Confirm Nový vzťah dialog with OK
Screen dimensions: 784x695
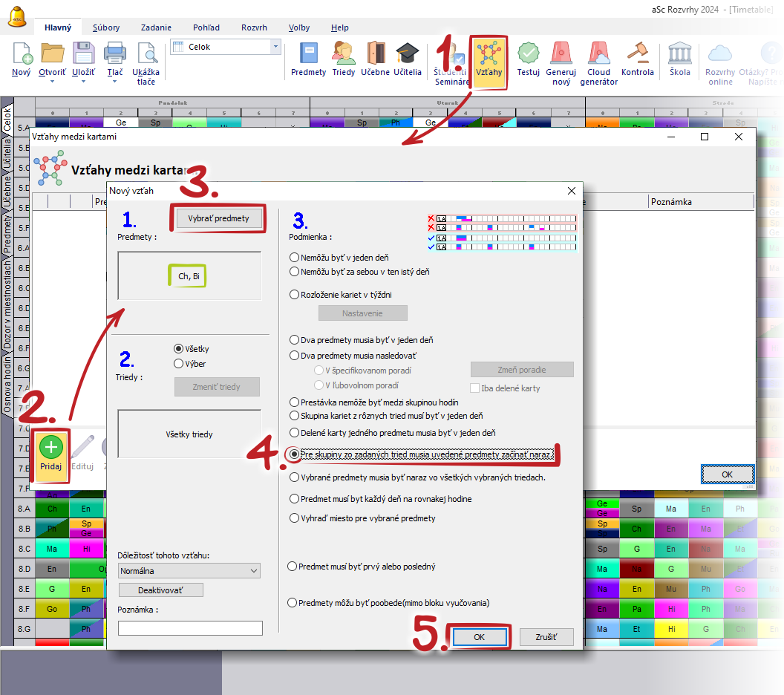(x=479, y=637)
